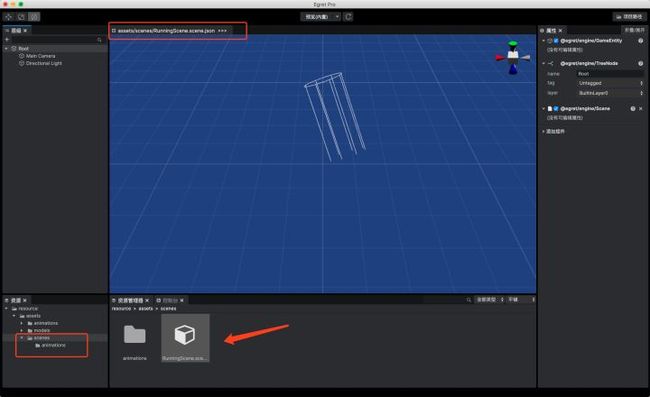The image size is (650, 397).
Task: Toggle the GameEntity component checkbox
Action: pos(556,41)
